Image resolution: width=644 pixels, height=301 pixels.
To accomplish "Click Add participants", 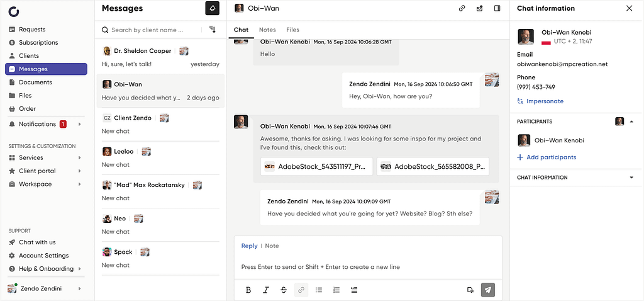I will [547, 157].
